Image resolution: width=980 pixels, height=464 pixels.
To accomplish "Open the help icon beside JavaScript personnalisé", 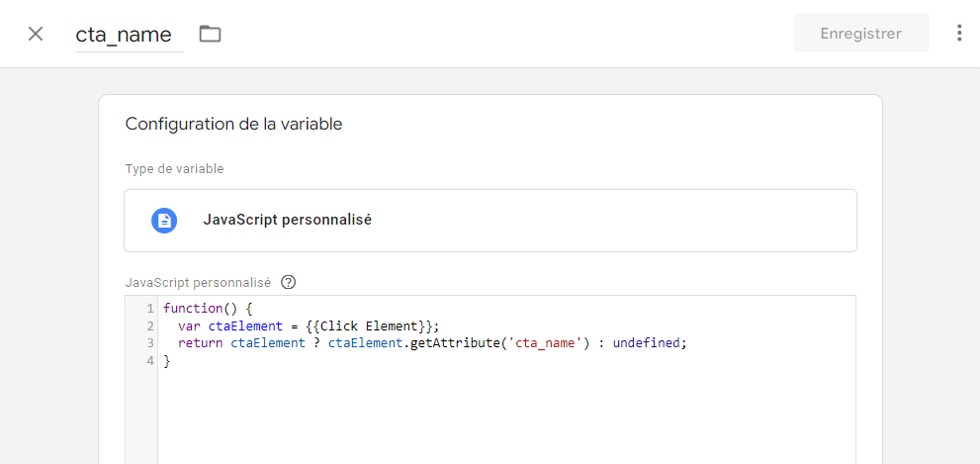I will (289, 282).
